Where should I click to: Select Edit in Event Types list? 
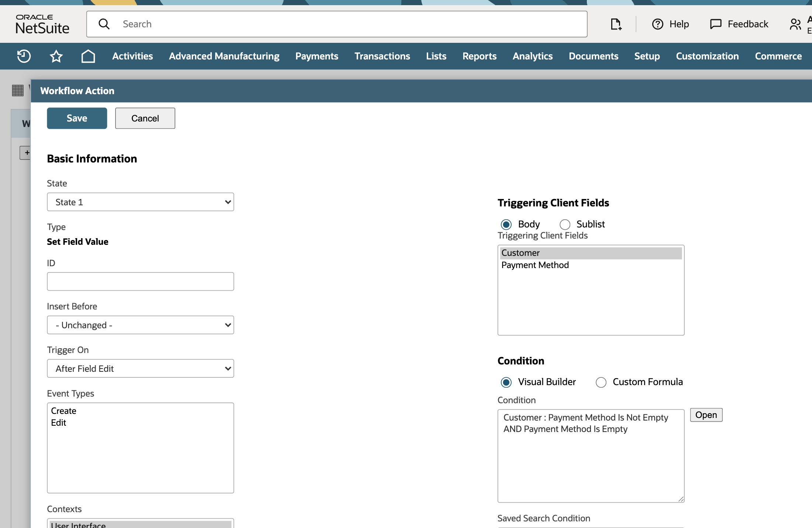point(140,423)
